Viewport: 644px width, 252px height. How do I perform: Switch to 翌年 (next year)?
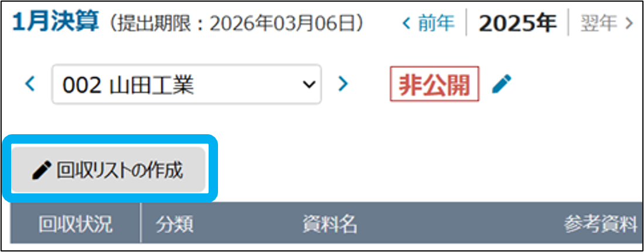606,23
